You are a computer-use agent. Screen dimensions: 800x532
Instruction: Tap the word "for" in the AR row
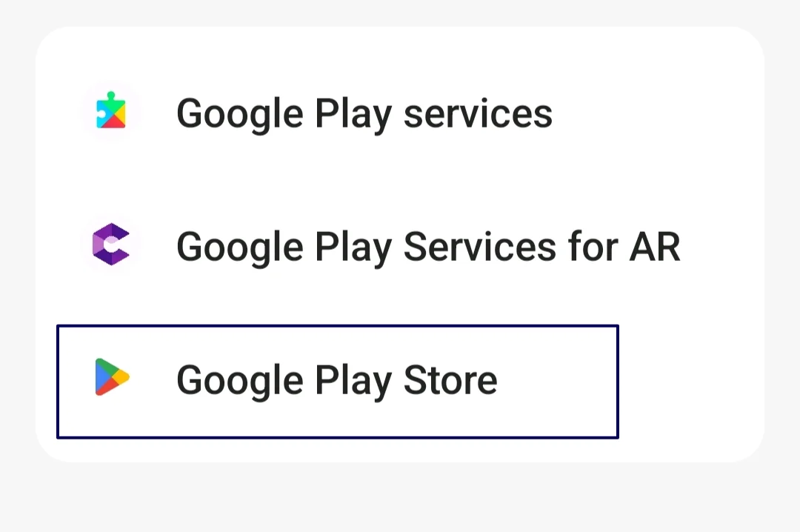tap(593, 246)
